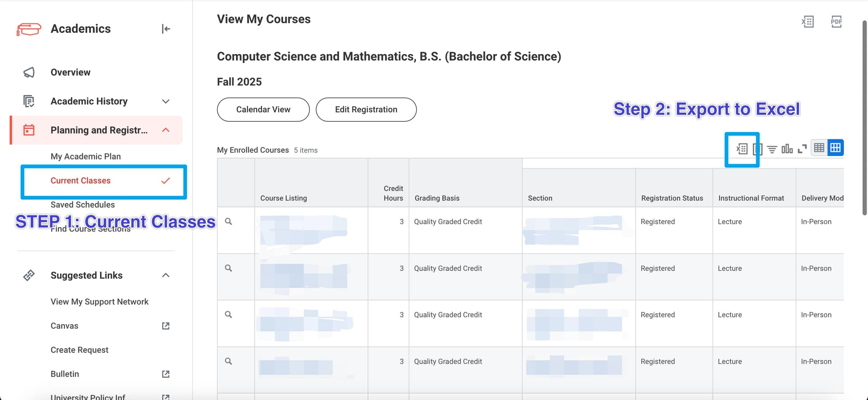Click the Course Listing column header
This screenshot has height=400, width=868.
(x=283, y=198)
